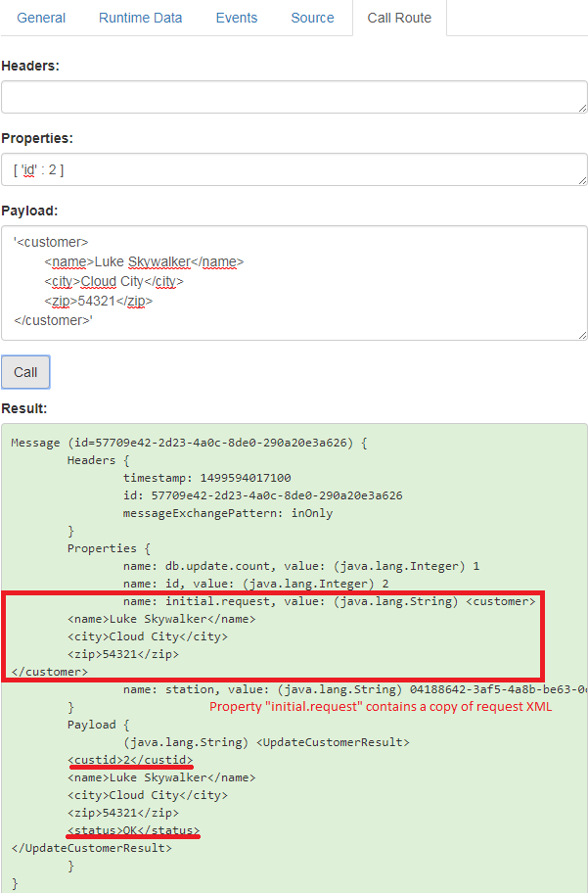Select the Call Route tab
Viewport: 588px width, 893px height.
coord(399,18)
